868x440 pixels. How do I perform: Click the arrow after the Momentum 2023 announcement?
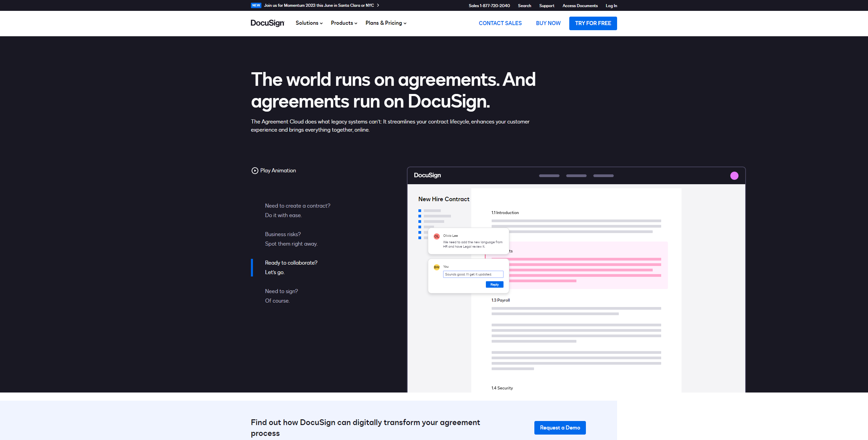378,5
